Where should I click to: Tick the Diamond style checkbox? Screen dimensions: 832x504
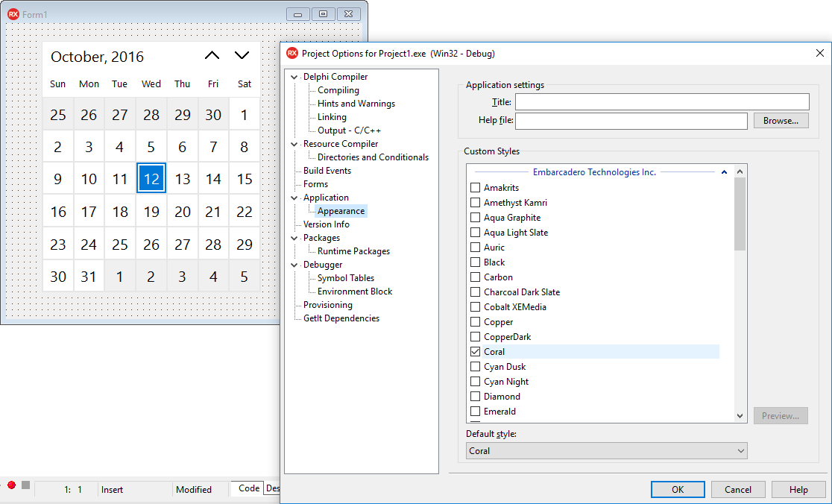(476, 397)
